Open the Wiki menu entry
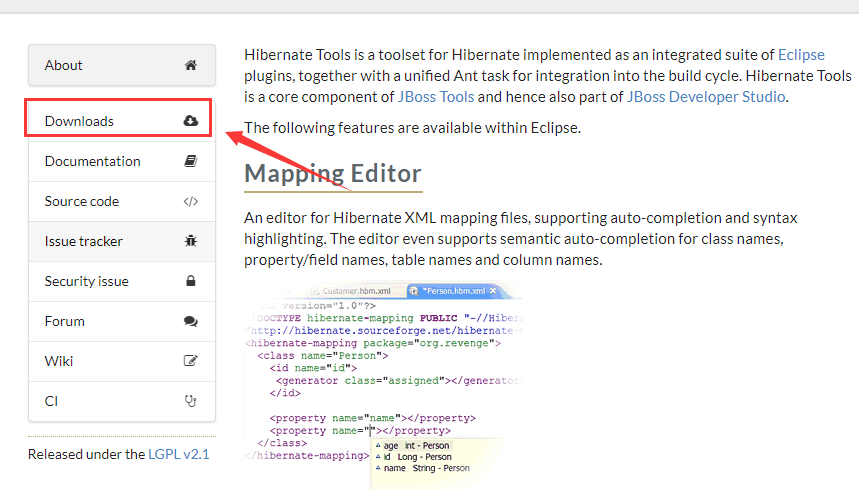Viewport: 859px width, 490px height. point(122,361)
